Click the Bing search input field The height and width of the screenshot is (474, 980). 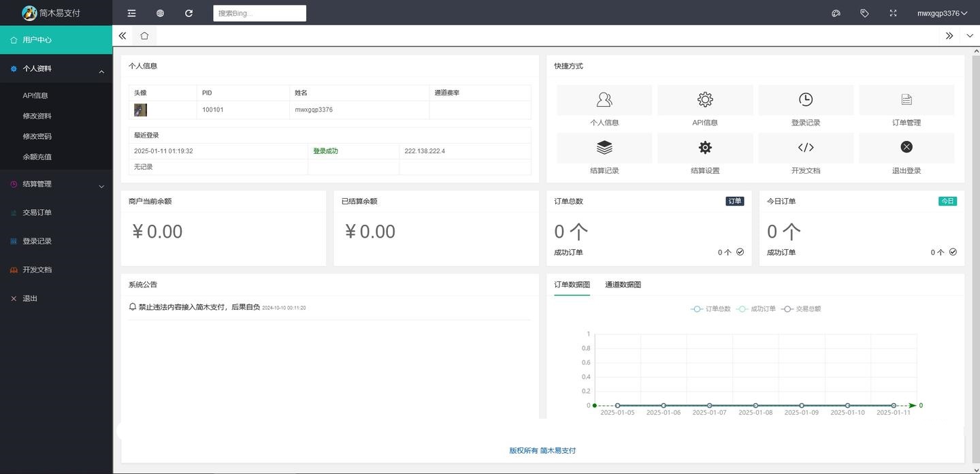259,13
